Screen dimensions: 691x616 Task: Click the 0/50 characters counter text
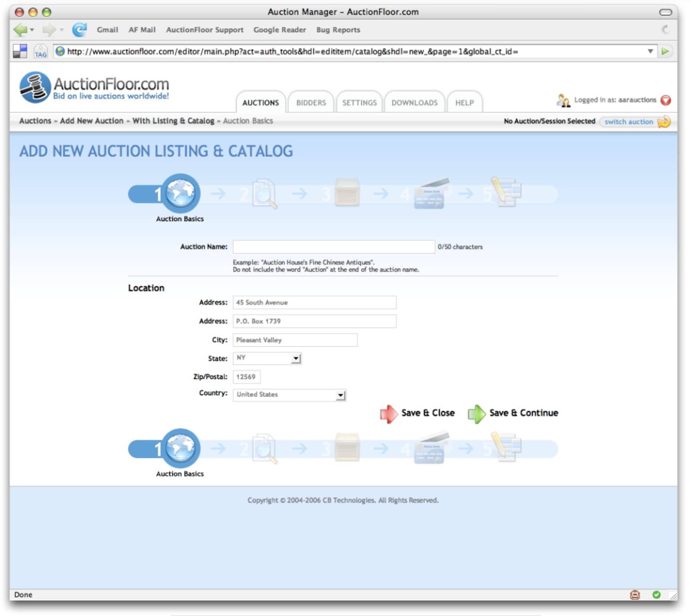point(460,247)
